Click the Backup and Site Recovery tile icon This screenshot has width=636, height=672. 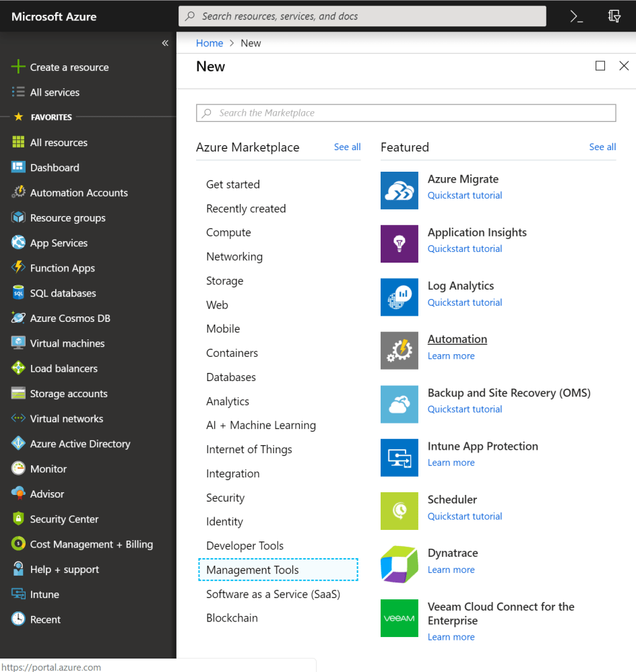[399, 404]
